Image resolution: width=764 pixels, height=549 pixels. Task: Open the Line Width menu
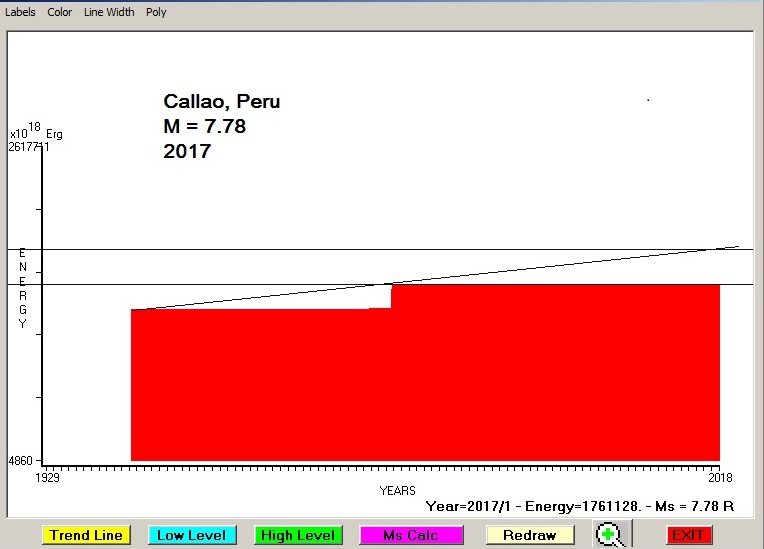click(109, 12)
